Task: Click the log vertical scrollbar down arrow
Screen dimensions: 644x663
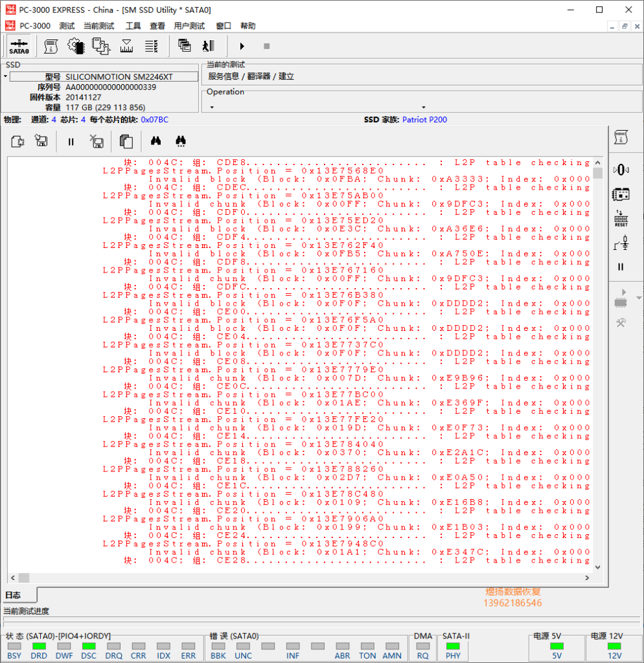Action: tap(597, 567)
